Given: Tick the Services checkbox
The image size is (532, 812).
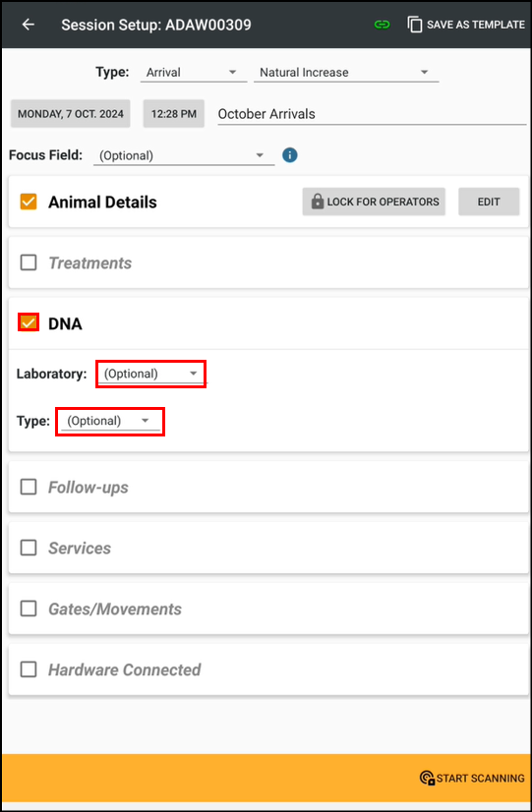Looking at the screenshot, I should [x=29, y=548].
